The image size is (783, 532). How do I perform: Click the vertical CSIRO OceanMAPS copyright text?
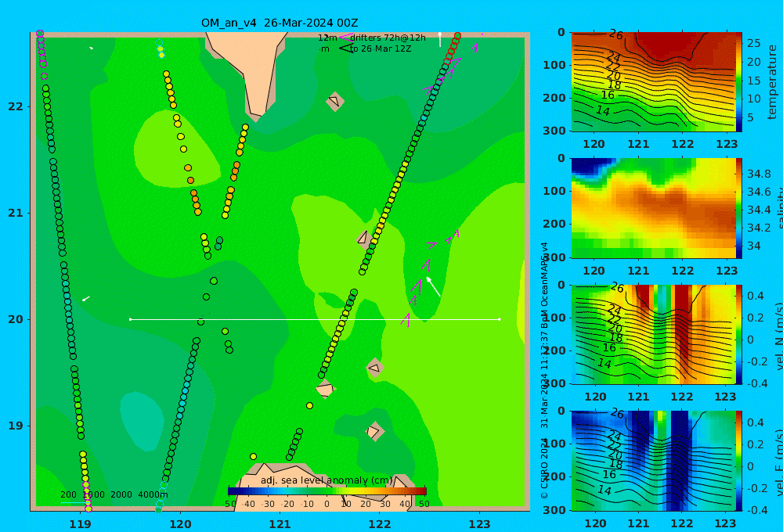pyautogui.click(x=544, y=370)
